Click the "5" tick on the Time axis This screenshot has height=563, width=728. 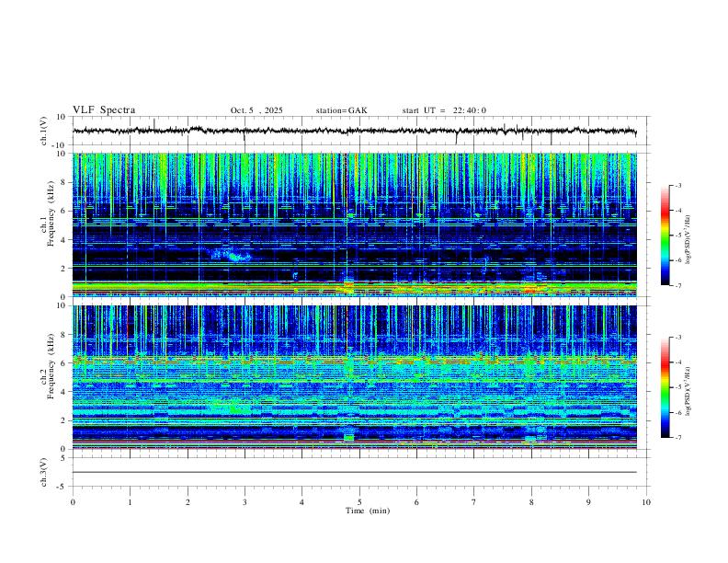(359, 502)
